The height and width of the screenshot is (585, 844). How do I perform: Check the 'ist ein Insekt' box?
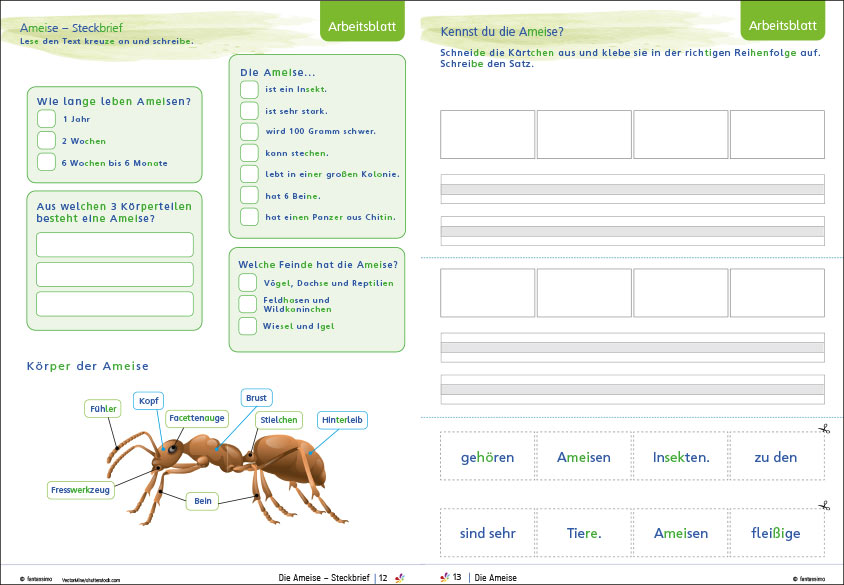click(x=249, y=89)
